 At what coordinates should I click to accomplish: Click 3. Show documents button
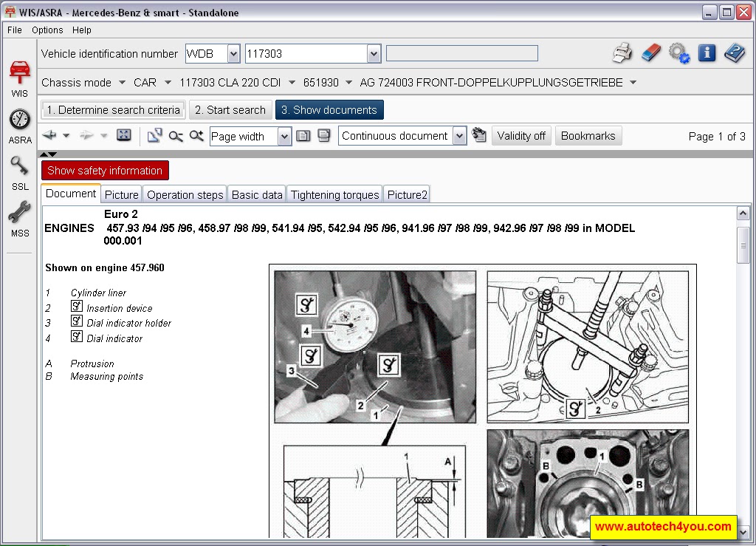coord(329,110)
